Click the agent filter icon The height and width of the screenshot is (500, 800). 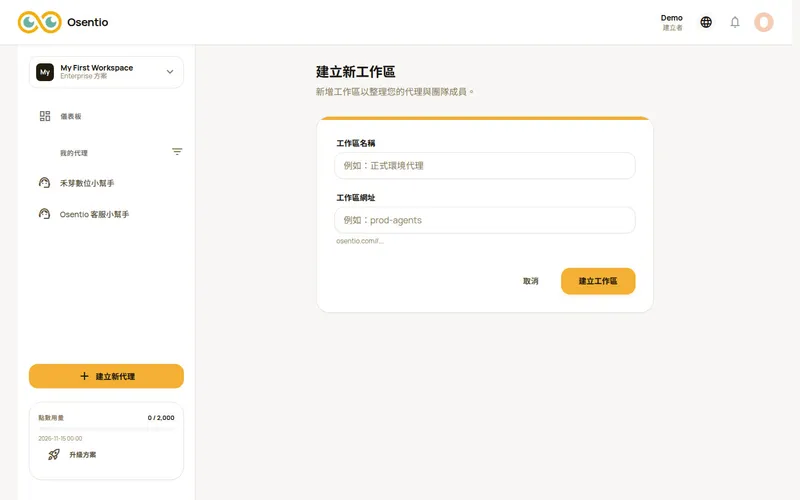click(177, 152)
